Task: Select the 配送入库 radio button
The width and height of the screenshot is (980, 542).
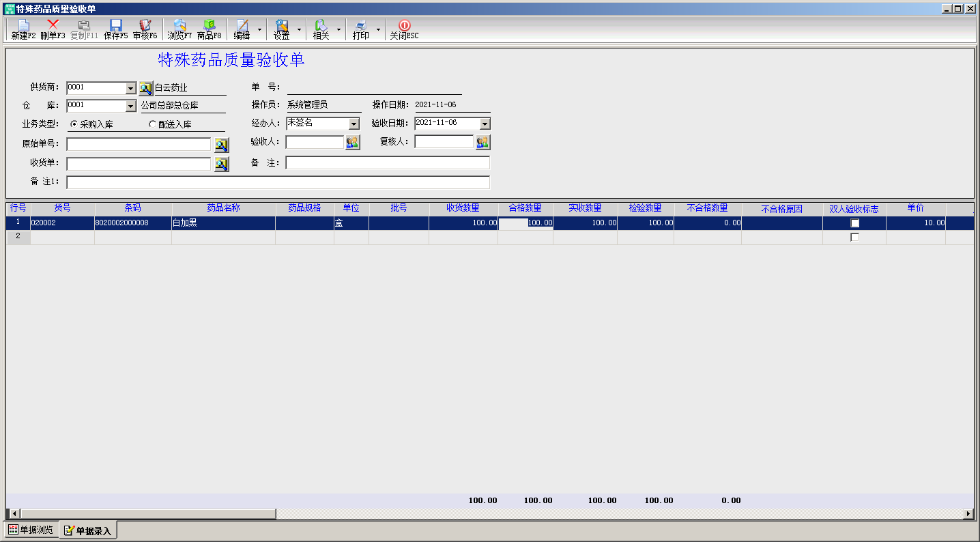Action: [x=152, y=124]
